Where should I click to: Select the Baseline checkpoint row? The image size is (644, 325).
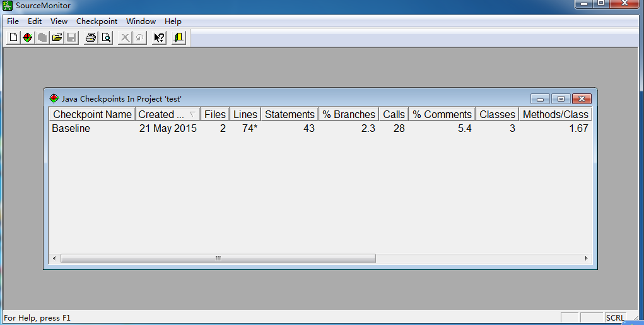[320, 129]
